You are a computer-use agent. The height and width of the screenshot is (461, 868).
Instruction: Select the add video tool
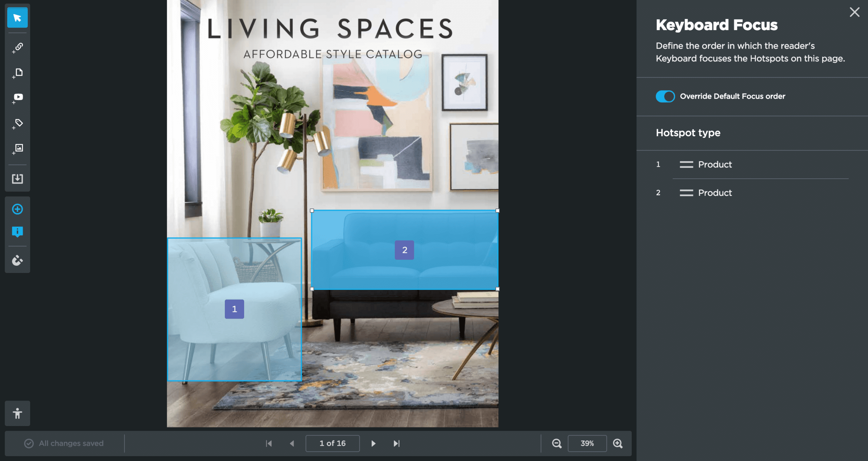pyautogui.click(x=18, y=98)
